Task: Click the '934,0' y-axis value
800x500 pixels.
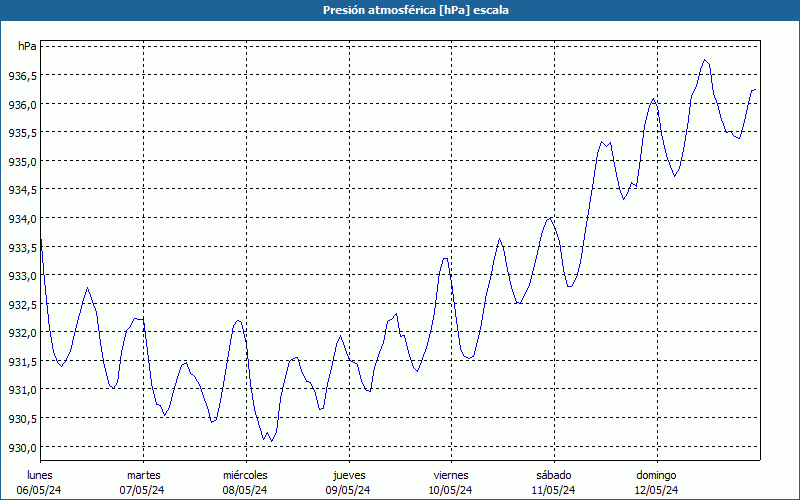Action: point(22,218)
